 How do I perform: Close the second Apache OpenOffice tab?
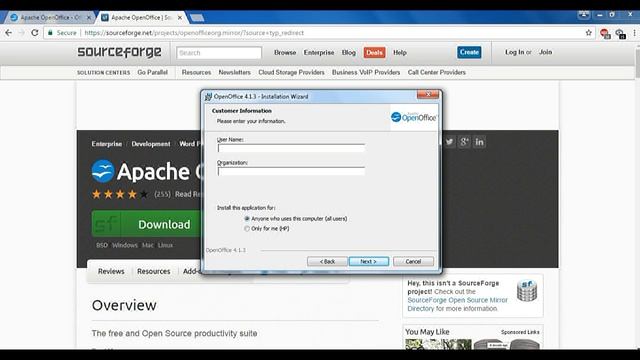(180, 18)
